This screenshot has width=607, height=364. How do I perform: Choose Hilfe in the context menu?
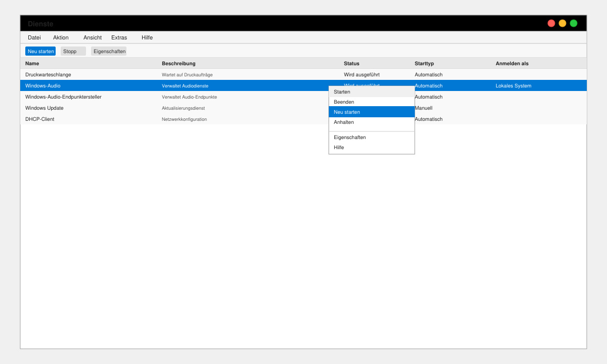click(372, 147)
